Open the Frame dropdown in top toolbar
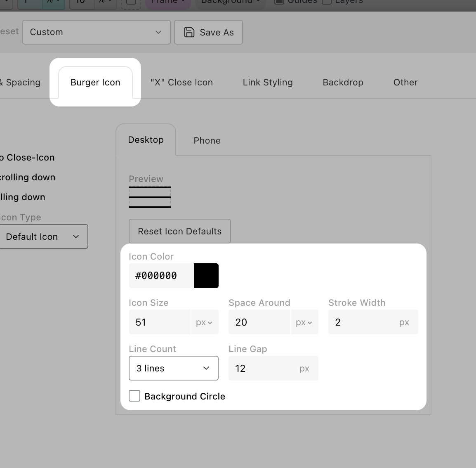This screenshot has height=468, width=476. point(168,2)
